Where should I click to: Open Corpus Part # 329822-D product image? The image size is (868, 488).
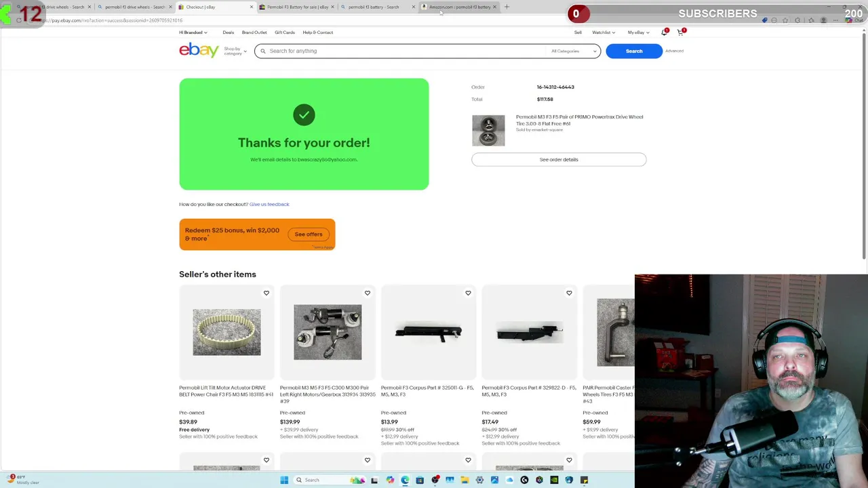(530, 332)
